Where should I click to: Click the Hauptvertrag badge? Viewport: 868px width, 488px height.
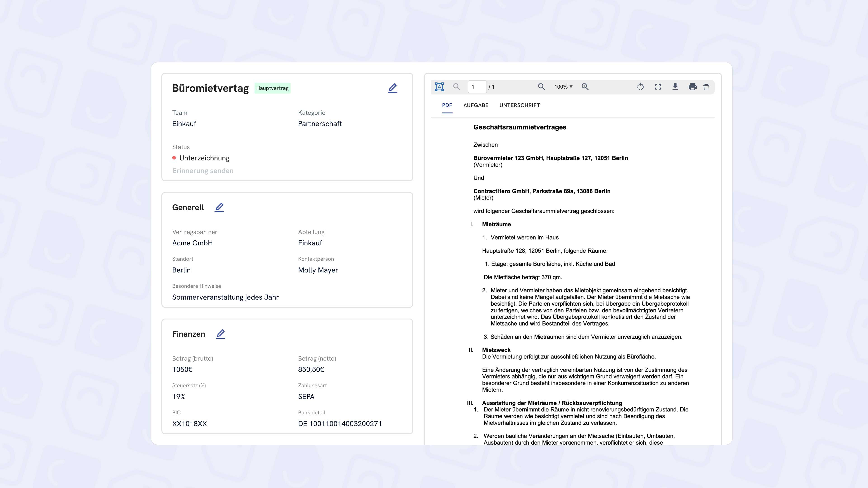coord(272,88)
